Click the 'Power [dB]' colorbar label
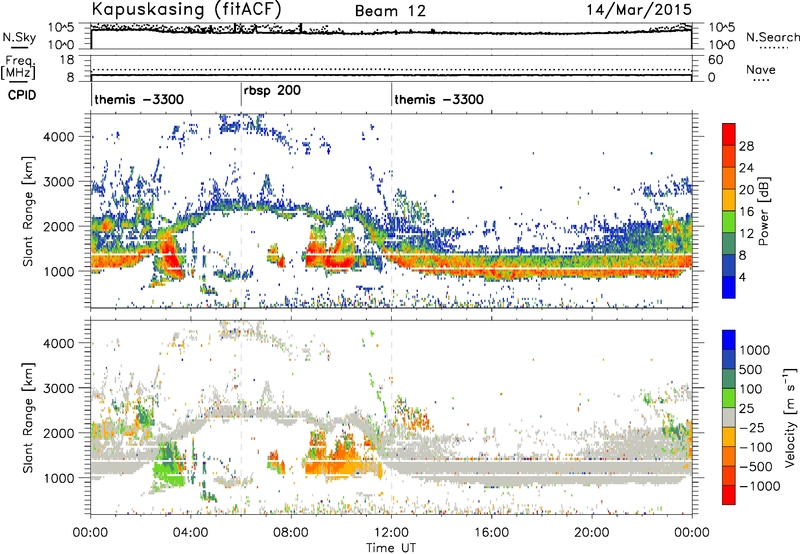Screen dimensions: 800x554 764,211
